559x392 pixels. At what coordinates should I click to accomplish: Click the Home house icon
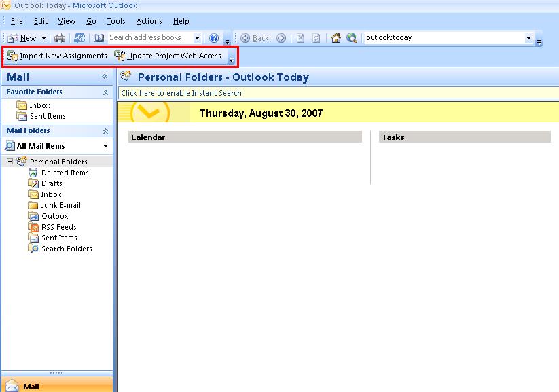pos(336,38)
